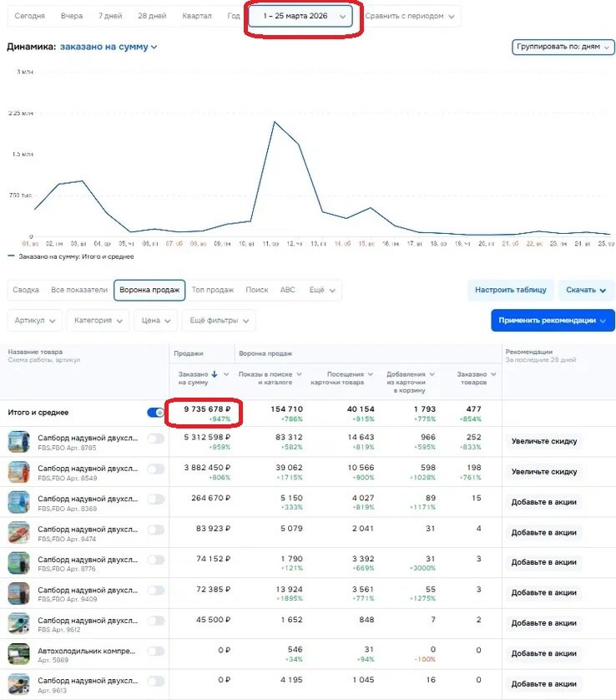
Task: Toggle chart switch for Арт. 9612 row
Action: coord(156,621)
